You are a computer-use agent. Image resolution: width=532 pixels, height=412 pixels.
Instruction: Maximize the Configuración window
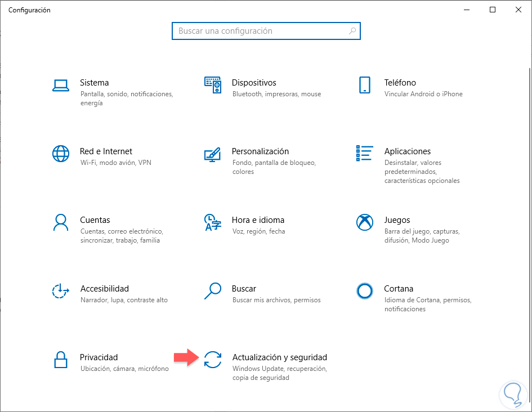click(x=493, y=10)
